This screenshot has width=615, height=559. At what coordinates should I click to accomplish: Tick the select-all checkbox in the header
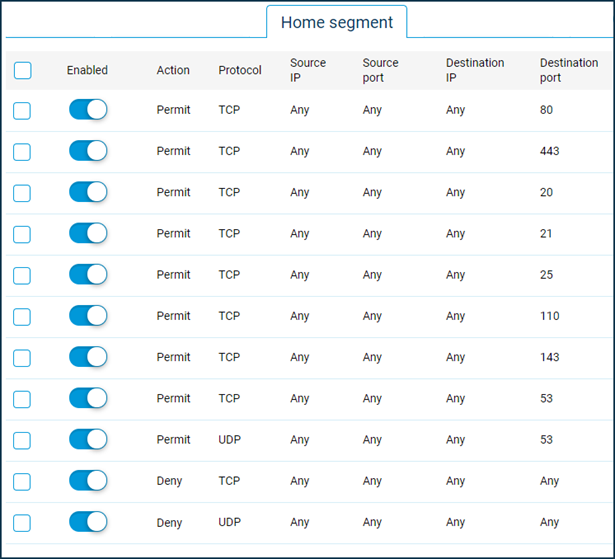23,70
